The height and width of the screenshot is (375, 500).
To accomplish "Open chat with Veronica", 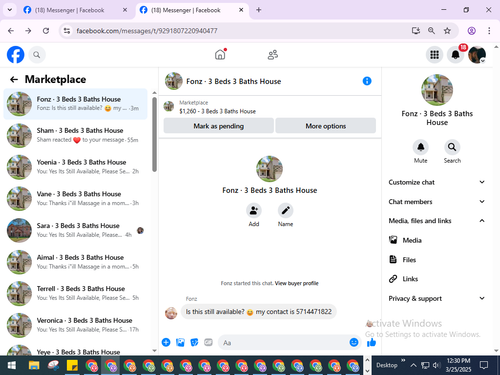I will pos(75,325).
